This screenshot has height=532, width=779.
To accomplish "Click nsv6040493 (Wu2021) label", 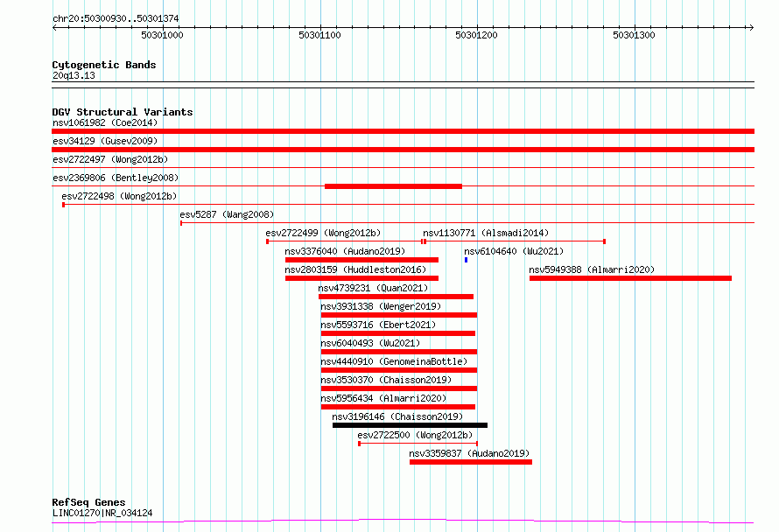I will 370,343.
